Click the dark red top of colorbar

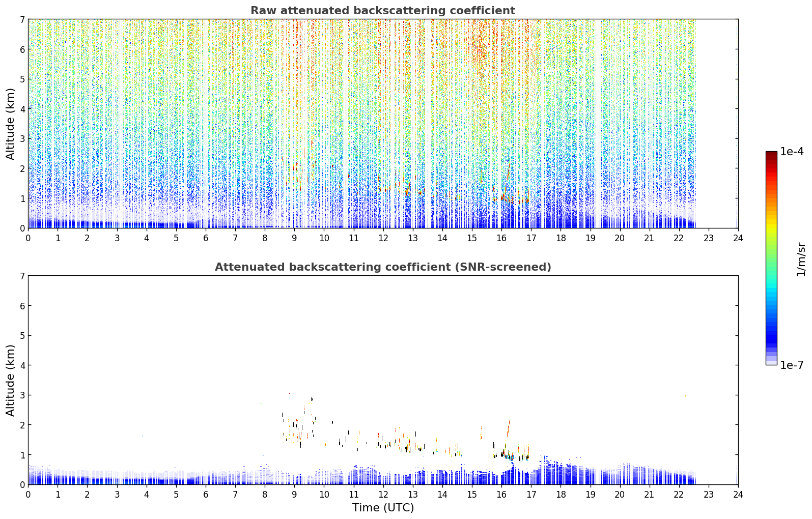[x=771, y=155]
